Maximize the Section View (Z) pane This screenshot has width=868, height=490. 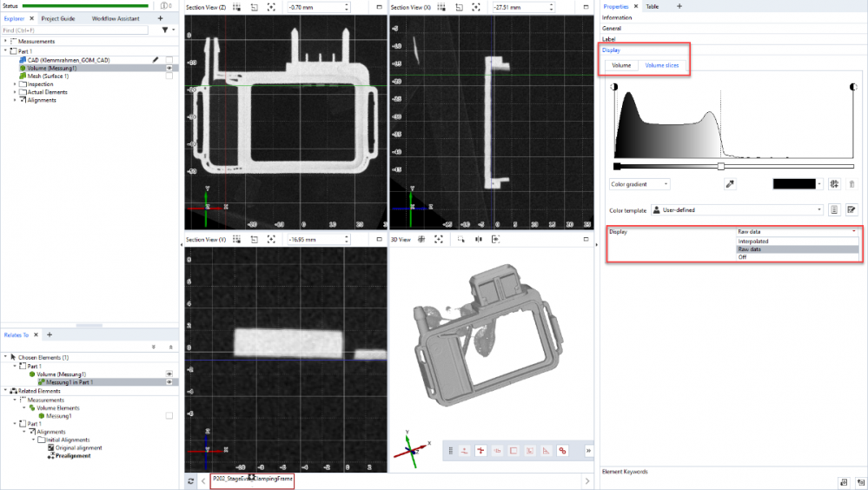(x=381, y=7)
